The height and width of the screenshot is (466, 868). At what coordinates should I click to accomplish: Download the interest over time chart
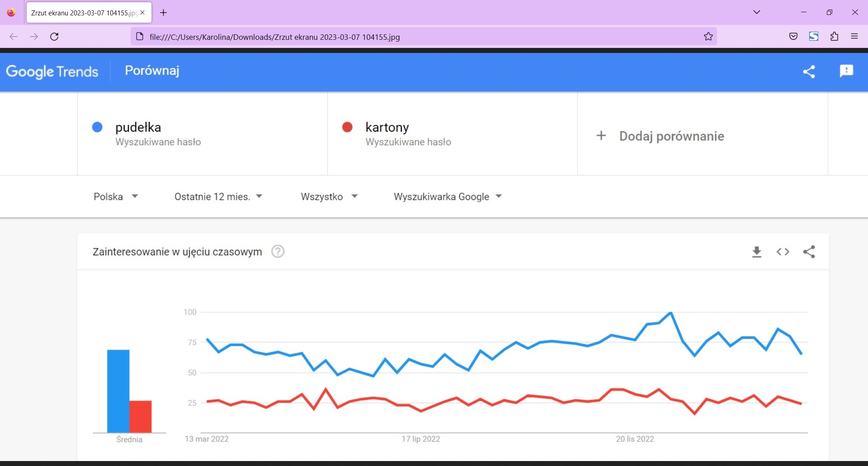pos(757,252)
